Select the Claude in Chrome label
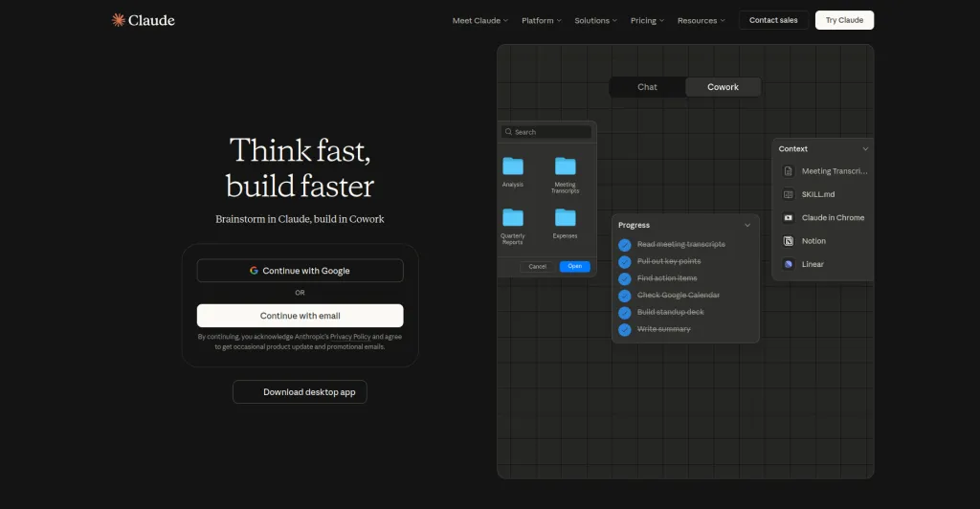 pos(833,217)
